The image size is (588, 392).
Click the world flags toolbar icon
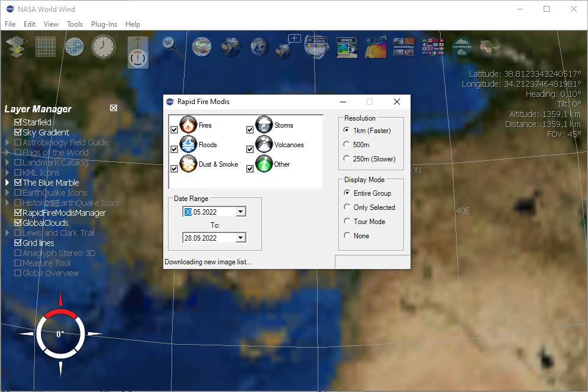[433, 47]
